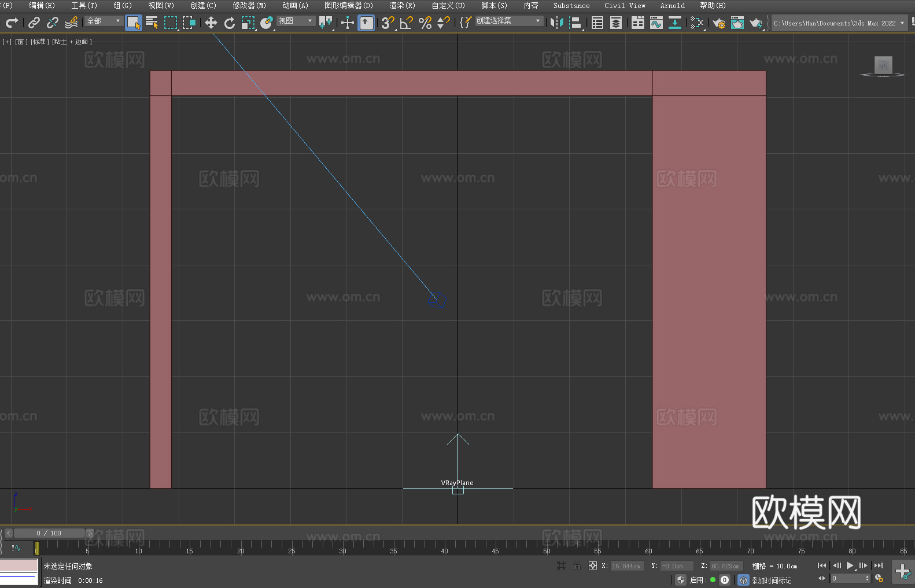Activate the Select Object tool
The image size is (915, 588).
pos(134,23)
